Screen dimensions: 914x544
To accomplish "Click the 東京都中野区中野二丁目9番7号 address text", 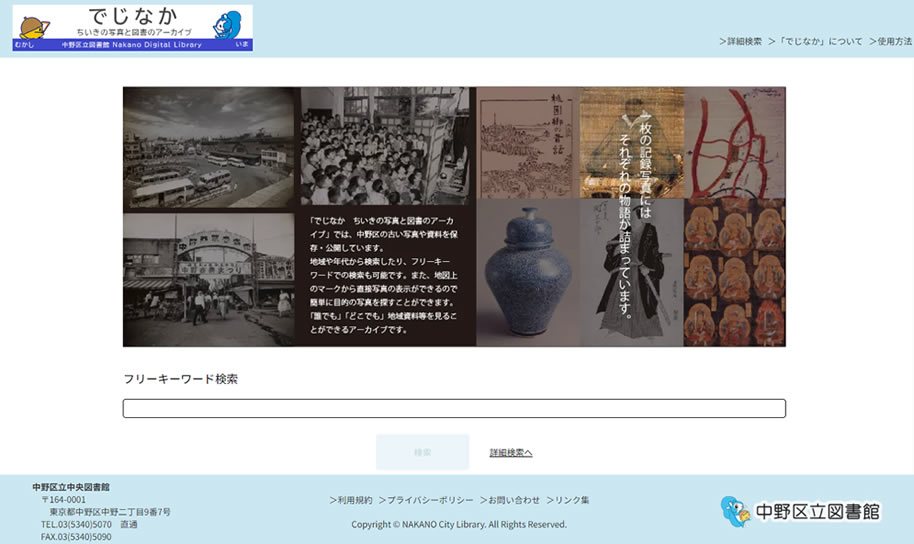I will pos(110,512).
